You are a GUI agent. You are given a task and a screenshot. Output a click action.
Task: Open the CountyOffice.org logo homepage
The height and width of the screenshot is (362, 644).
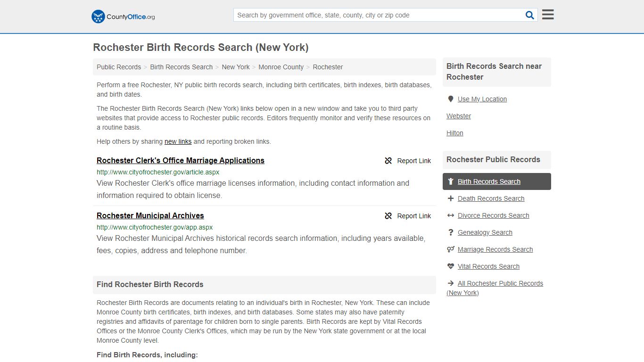[123, 16]
